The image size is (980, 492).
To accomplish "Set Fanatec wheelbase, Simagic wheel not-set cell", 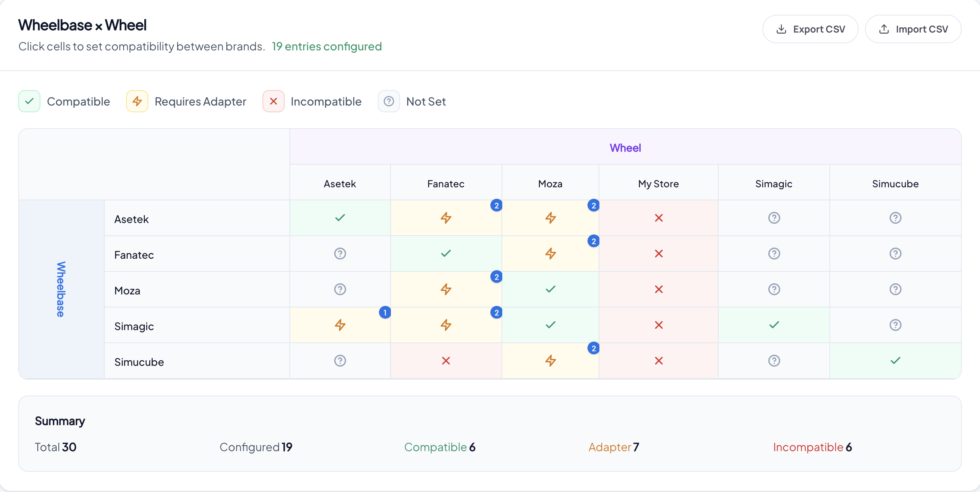I will (774, 254).
